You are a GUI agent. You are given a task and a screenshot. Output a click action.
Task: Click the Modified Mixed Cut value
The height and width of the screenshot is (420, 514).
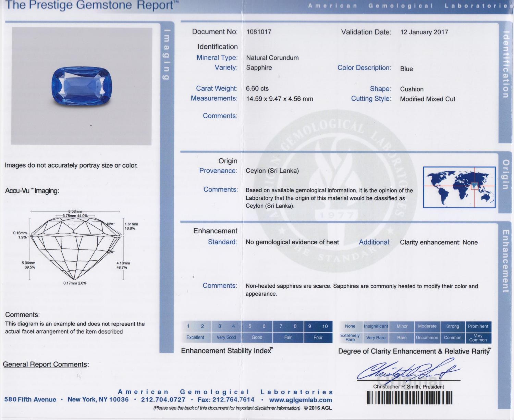(x=428, y=99)
